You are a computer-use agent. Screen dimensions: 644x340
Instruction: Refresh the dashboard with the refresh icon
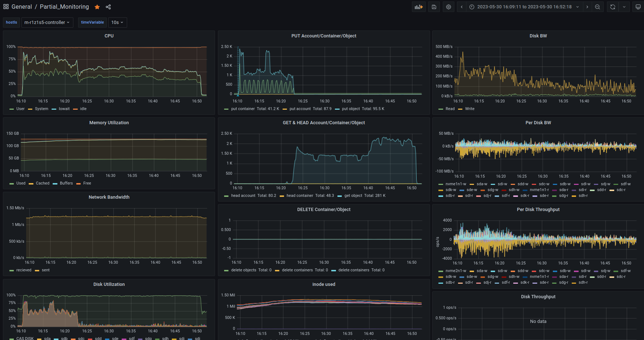pos(613,7)
